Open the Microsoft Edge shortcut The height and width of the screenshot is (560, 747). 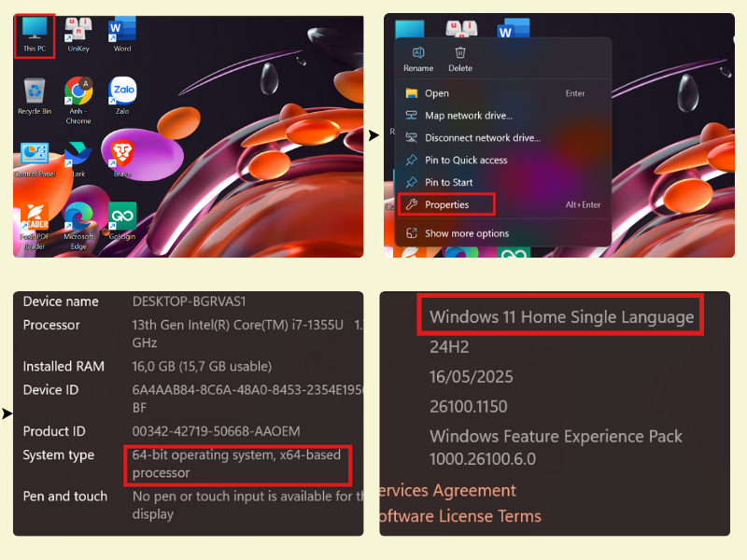pyautogui.click(x=78, y=226)
